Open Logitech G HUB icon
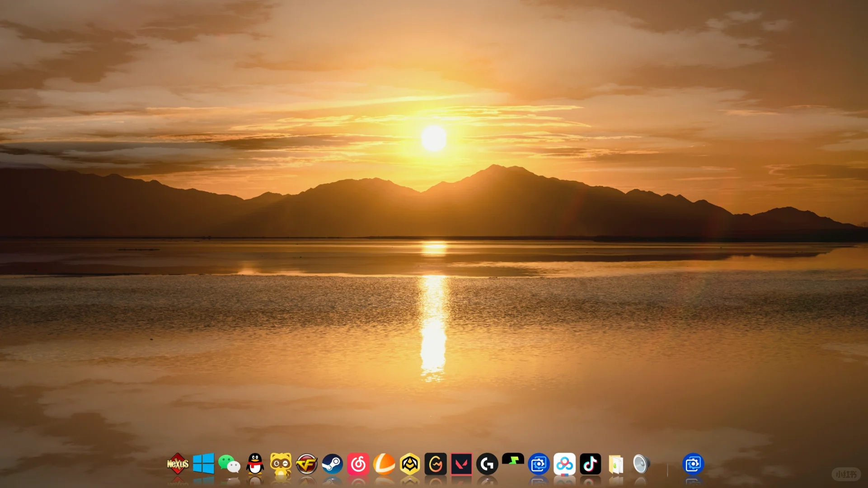Image resolution: width=868 pixels, height=488 pixels. (x=487, y=464)
